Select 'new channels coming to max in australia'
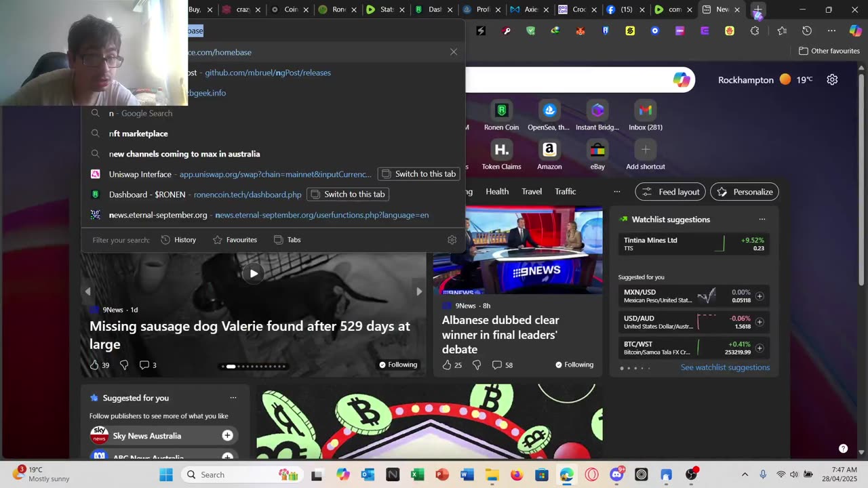Viewport: 868px width, 488px height. tap(184, 154)
